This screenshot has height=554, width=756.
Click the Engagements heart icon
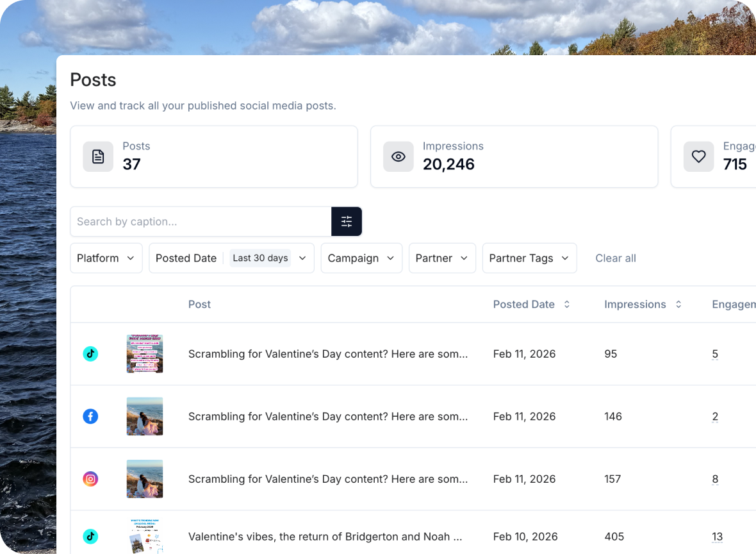coord(699,156)
